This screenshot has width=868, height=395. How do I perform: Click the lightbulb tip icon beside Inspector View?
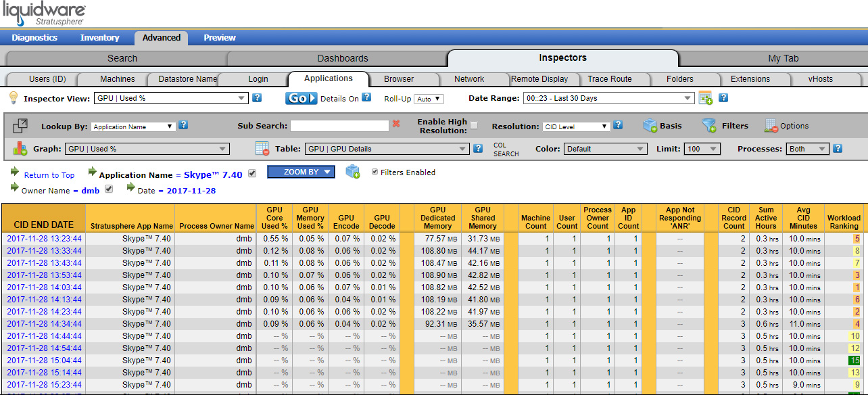[13, 98]
